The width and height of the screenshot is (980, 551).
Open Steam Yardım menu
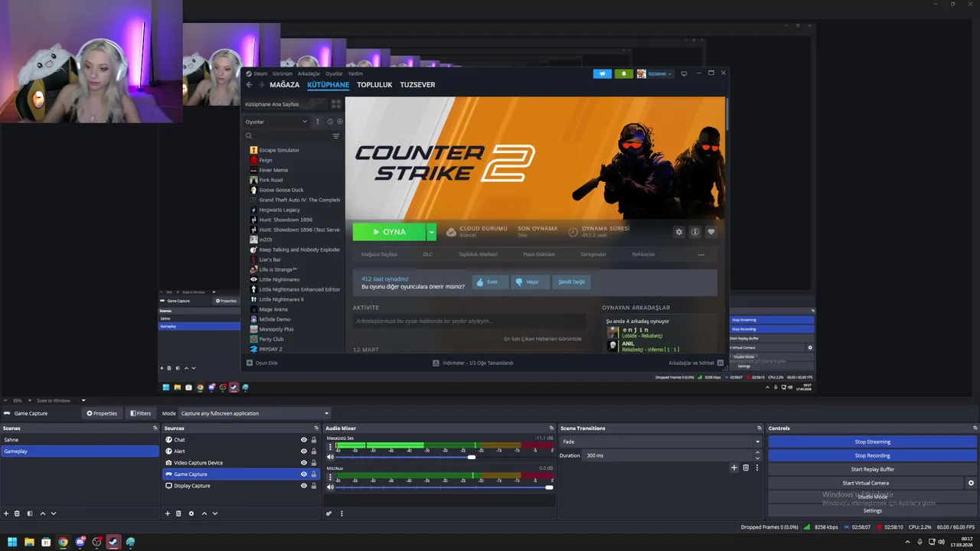[x=355, y=73]
